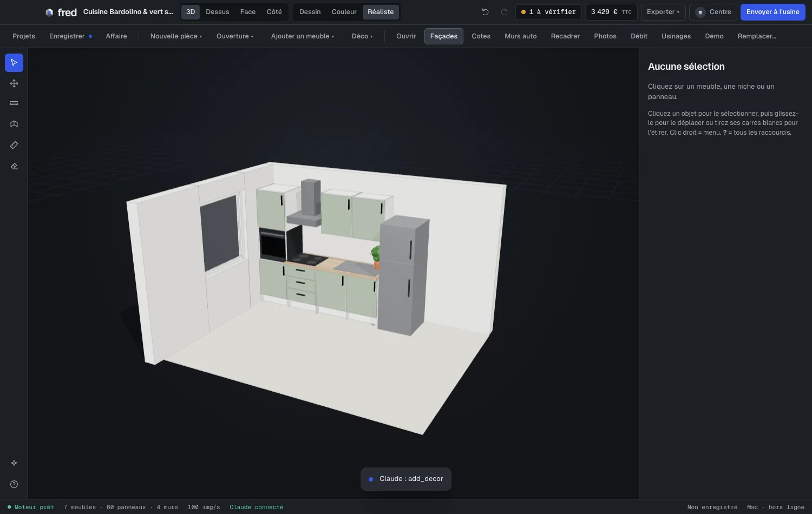
Task: Click the Centre account avatar icon
Action: [700, 12]
